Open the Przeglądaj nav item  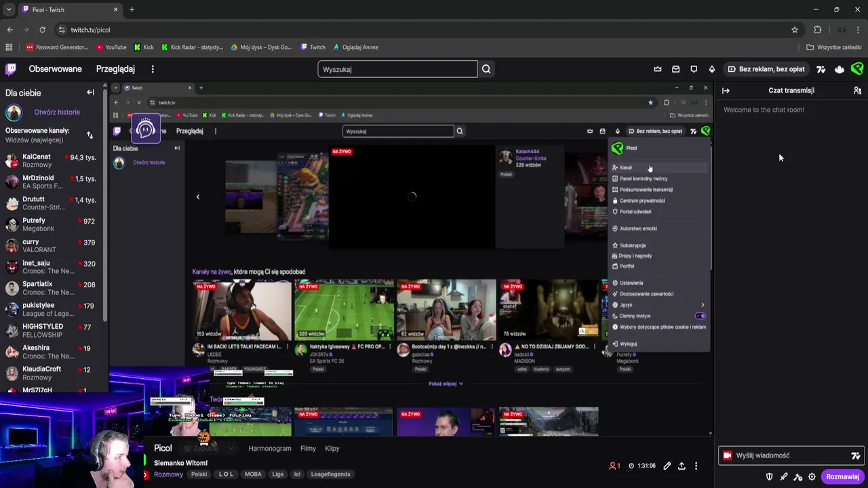tap(115, 69)
